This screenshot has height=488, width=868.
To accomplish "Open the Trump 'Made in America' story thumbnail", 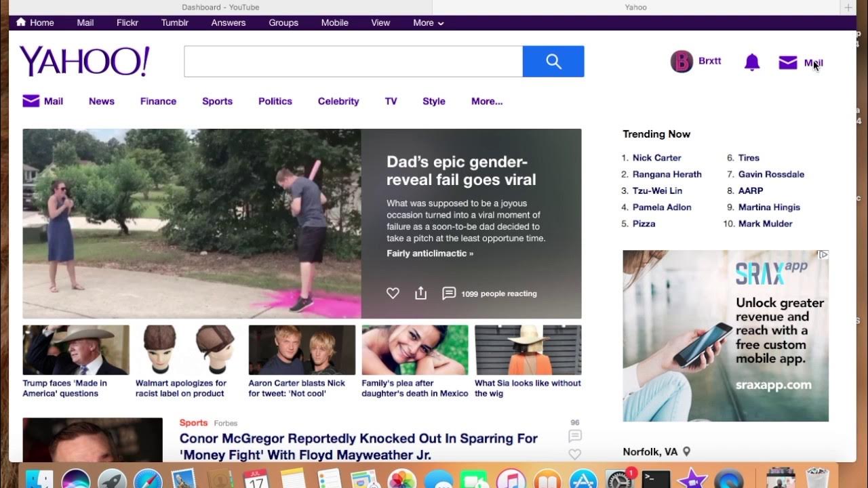I will (76, 350).
